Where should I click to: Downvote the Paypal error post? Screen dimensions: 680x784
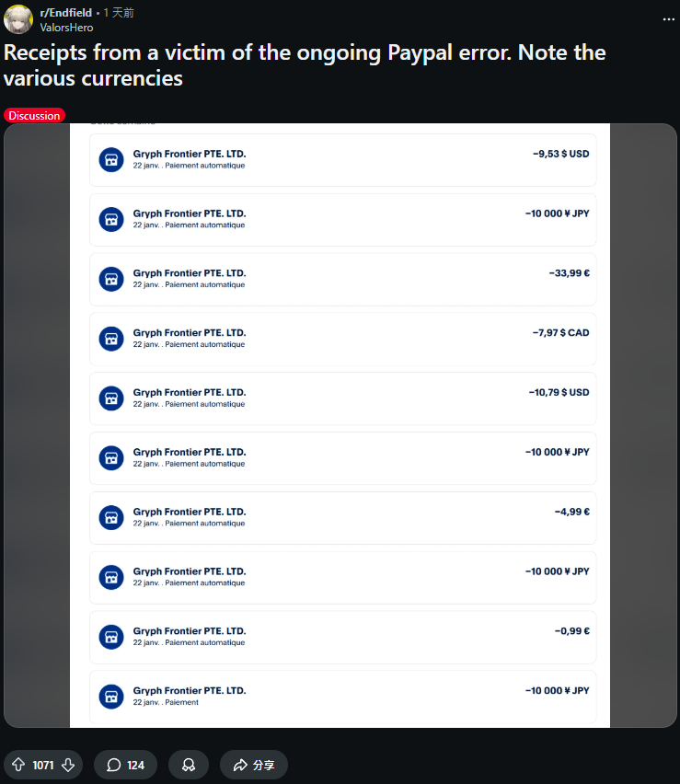(x=68, y=765)
